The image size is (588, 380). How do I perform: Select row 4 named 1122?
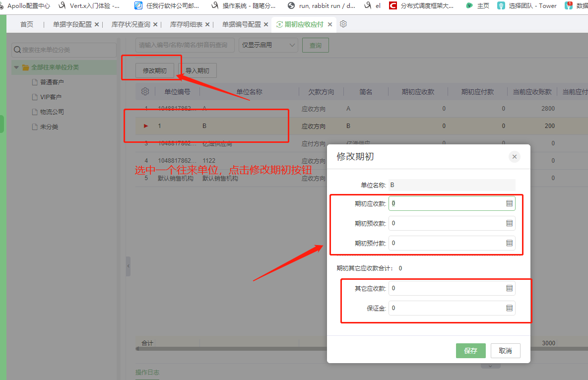231,161
